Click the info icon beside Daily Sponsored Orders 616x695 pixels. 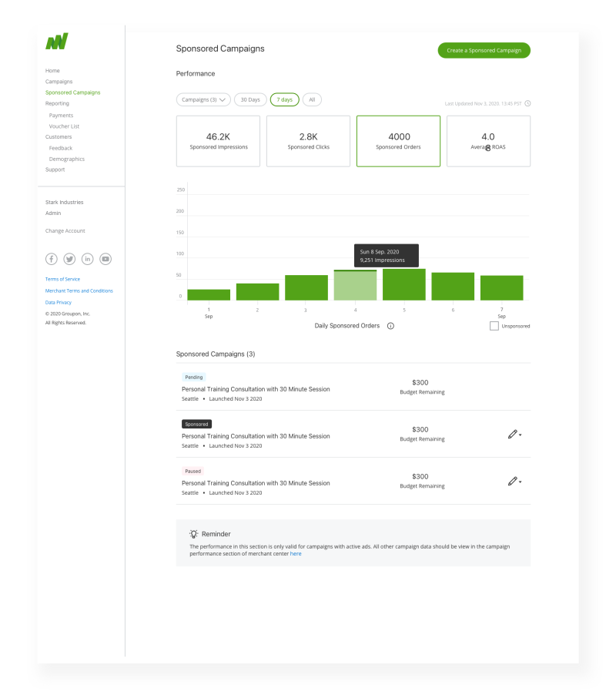click(390, 326)
